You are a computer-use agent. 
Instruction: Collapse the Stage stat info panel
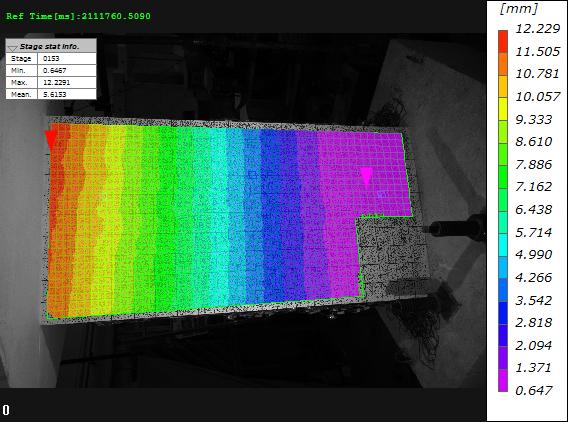13,47
